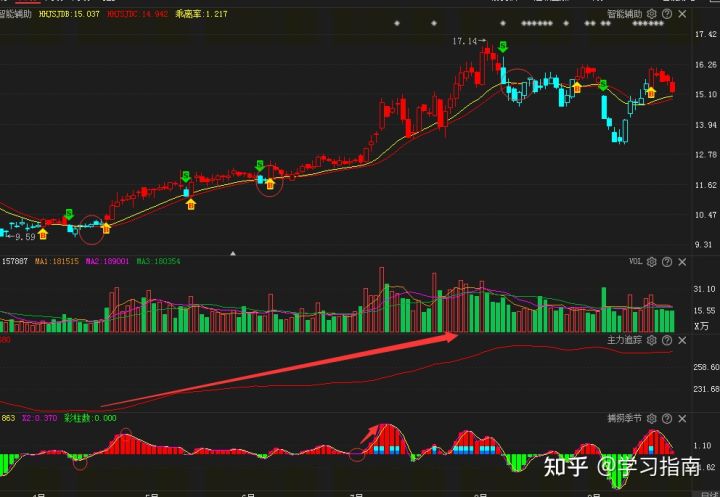Image resolution: width=720 pixels, height=497 pixels.
Task: Collapse chart using small divider triangle
Action: [233, 254]
